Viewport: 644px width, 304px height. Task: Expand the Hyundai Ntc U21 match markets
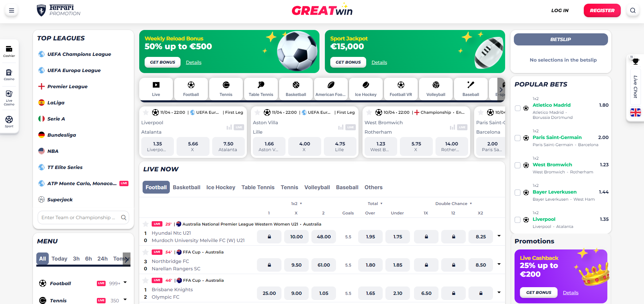click(x=499, y=236)
